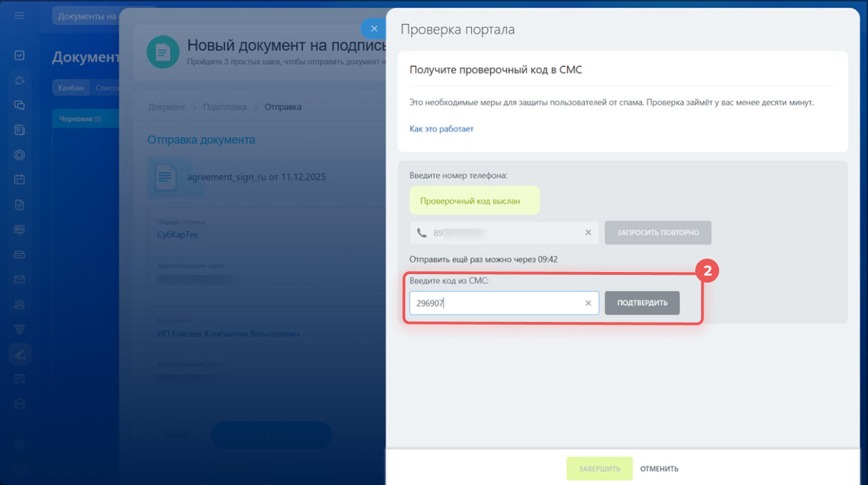The height and width of the screenshot is (485, 868).
Task: Open the mail envelope icon in sidebar
Action: (x=20, y=279)
